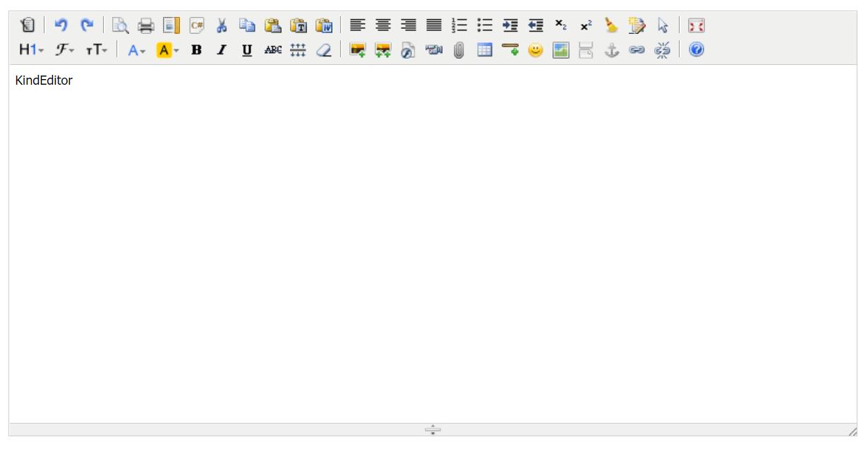
Task: Insert a horizontal rule
Action: (509, 50)
